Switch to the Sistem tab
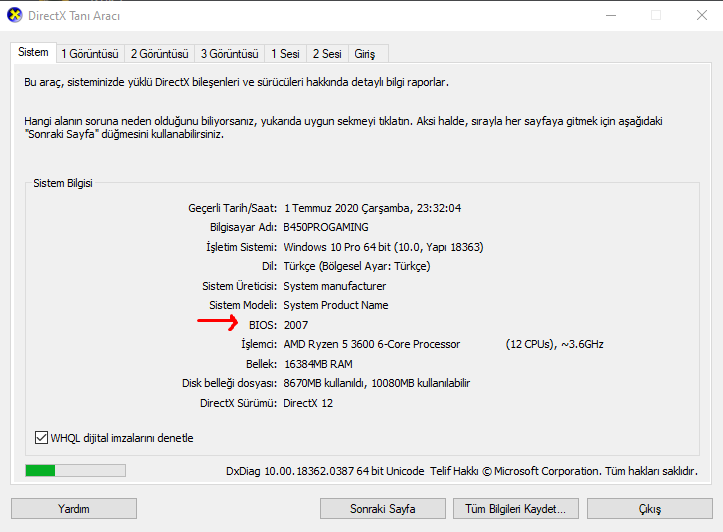The image size is (723, 532). coord(33,53)
